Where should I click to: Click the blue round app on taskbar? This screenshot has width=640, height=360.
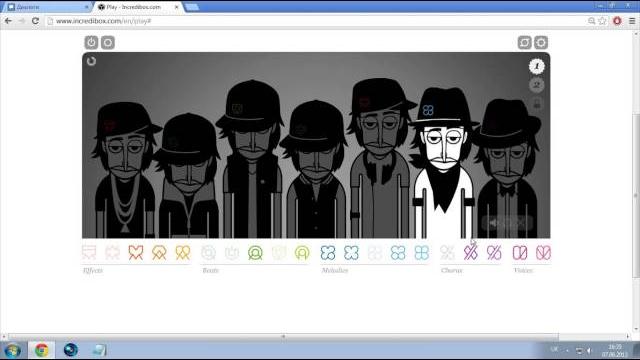pos(71,350)
